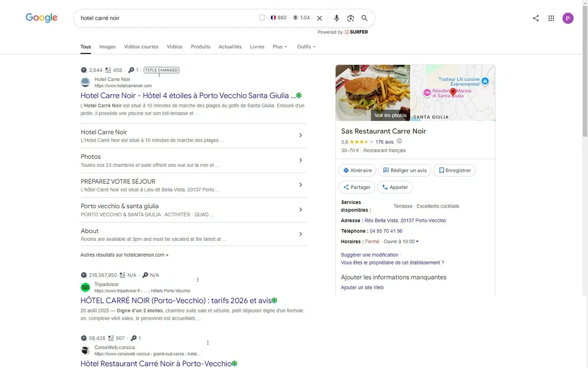The image size is (588, 368).
Task: Click the Google logo
Action: pyautogui.click(x=42, y=18)
